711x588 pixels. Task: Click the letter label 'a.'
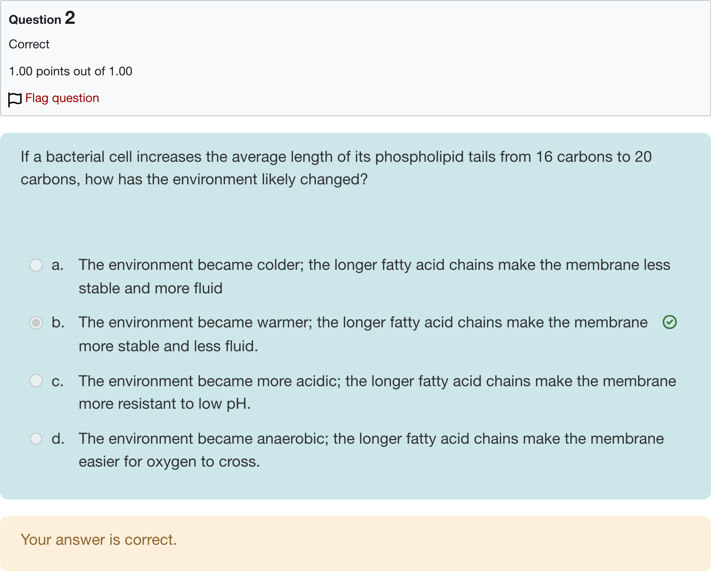tap(58, 265)
